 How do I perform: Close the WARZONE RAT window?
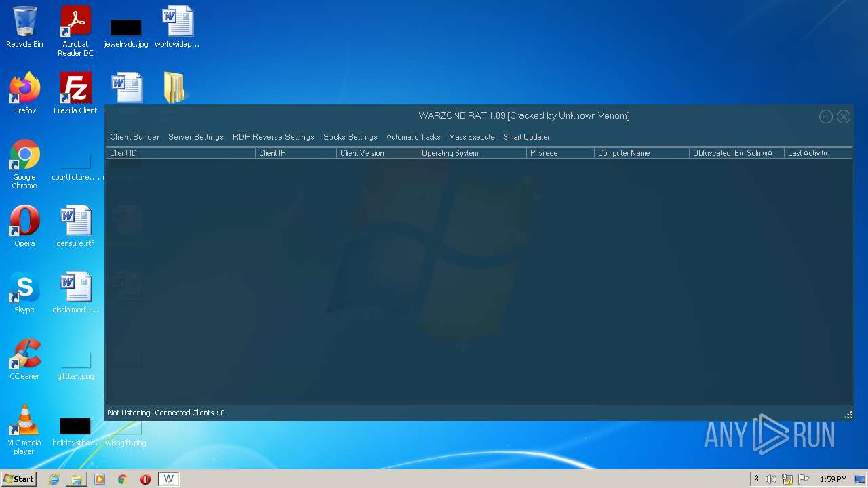[844, 117]
